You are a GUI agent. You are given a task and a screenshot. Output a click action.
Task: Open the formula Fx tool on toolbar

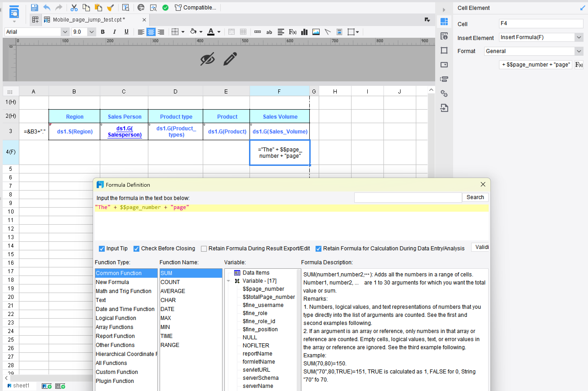[292, 32]
